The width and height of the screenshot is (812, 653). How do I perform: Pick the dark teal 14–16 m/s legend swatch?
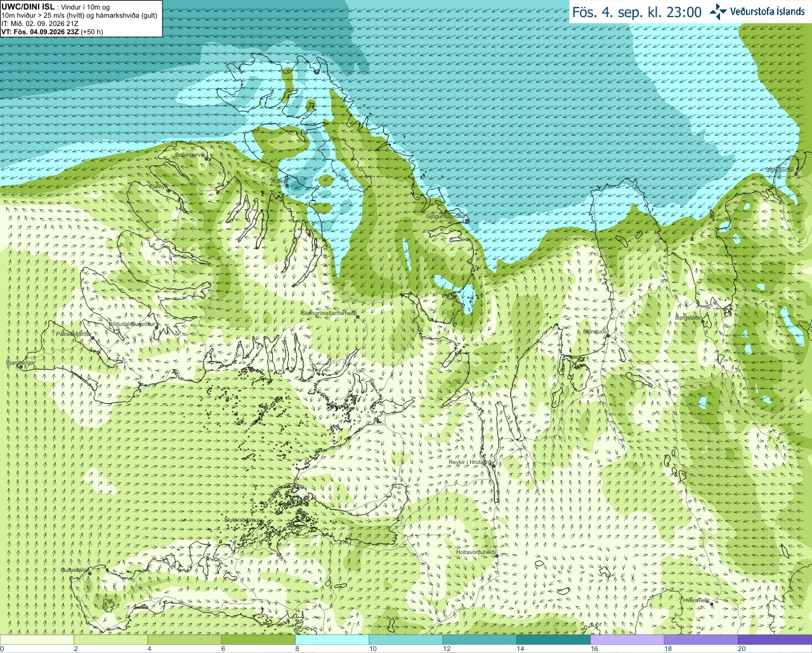click(553, 640)
